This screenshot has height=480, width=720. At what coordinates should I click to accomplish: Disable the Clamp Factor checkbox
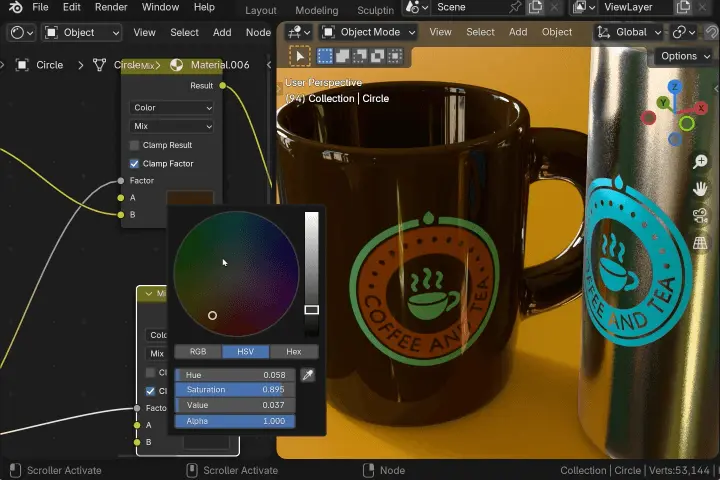tap(134, 164)
